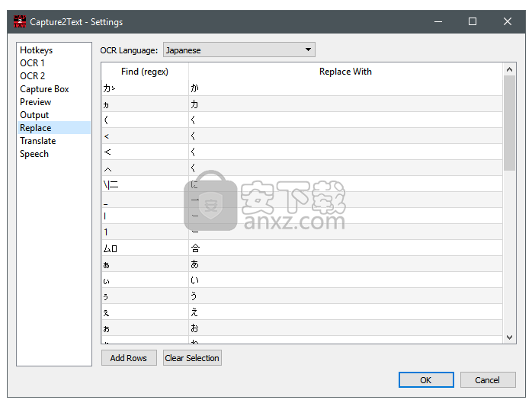Select the Replace With cell containing う
Image resolution: width=532 pixels, height=403 pixels.
[345, 296]
